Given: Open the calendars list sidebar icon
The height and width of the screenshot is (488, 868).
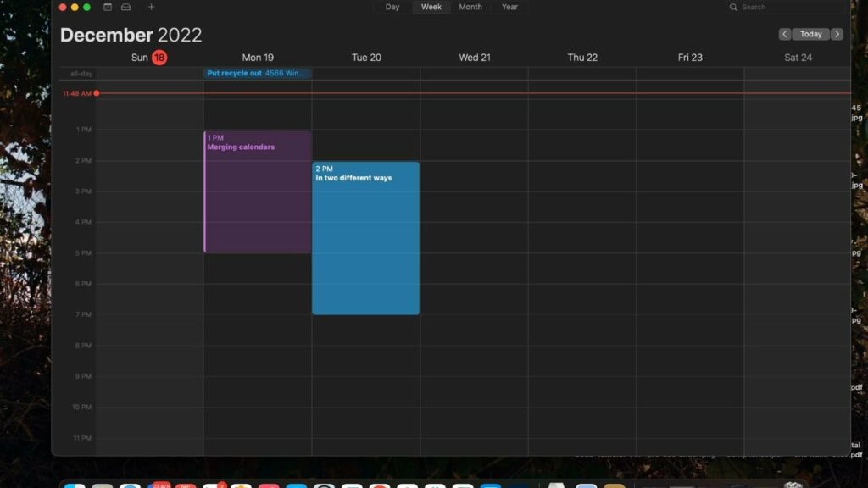Looking at the screenshot, I should (x=108, y=7).
